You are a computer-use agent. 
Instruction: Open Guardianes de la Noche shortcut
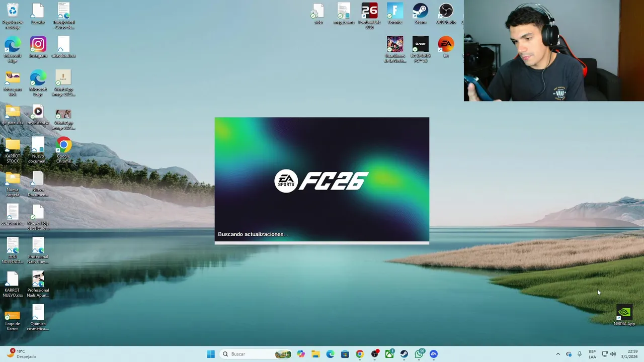click(x=395, y=49)
